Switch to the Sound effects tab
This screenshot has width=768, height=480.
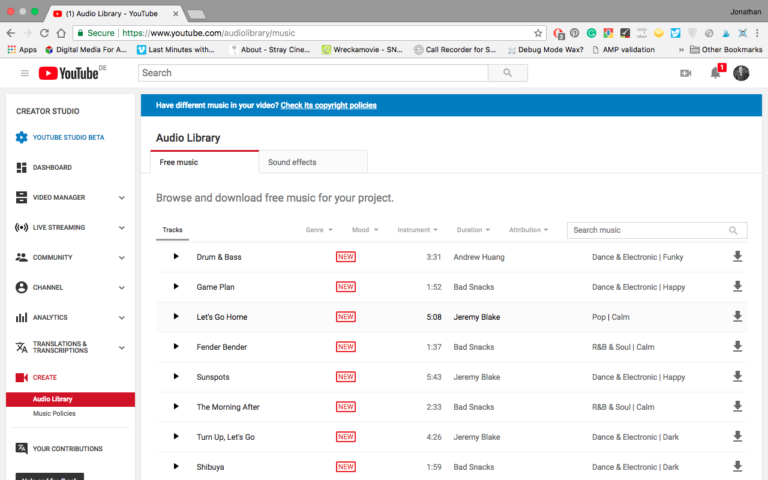coord(313,162)
